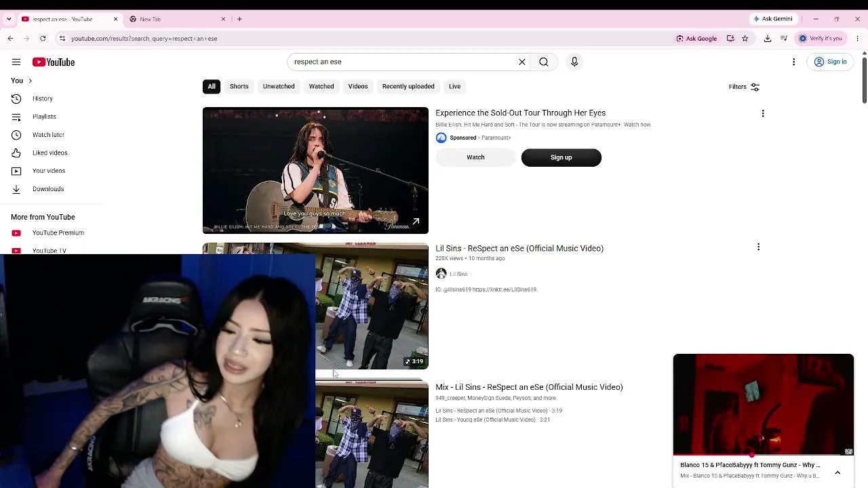
Task: Expand the You section chevron
Action: (30, 81)
